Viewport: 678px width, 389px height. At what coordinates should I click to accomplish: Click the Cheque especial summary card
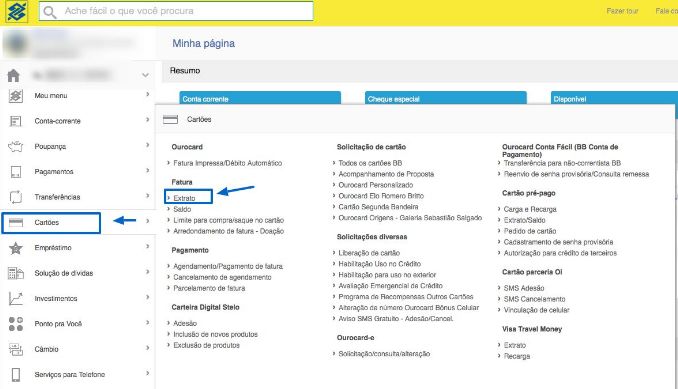(x=446, y=98)
